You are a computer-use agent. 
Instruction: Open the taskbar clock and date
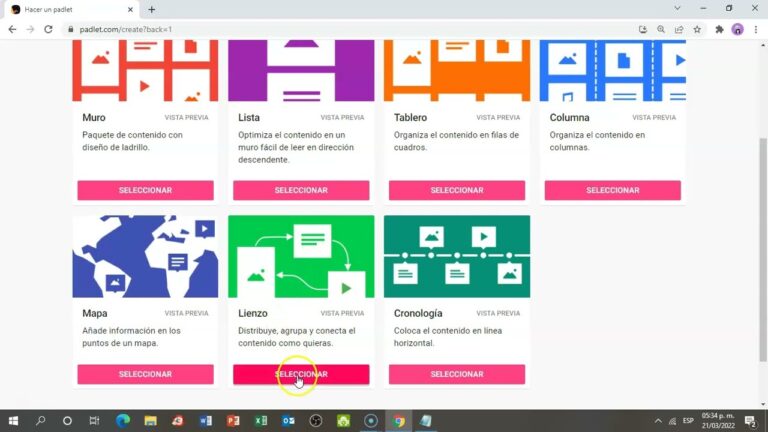[x=718, y=421]
